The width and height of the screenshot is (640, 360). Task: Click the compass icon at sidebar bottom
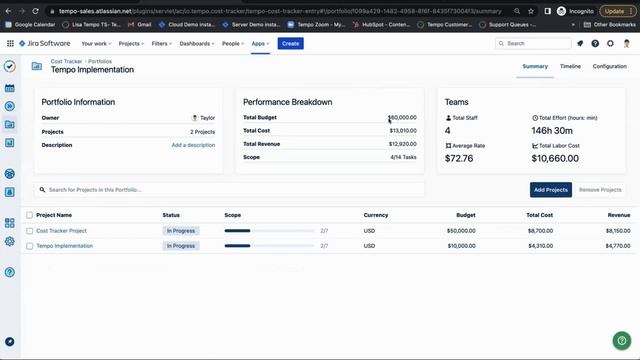[10, 342]
